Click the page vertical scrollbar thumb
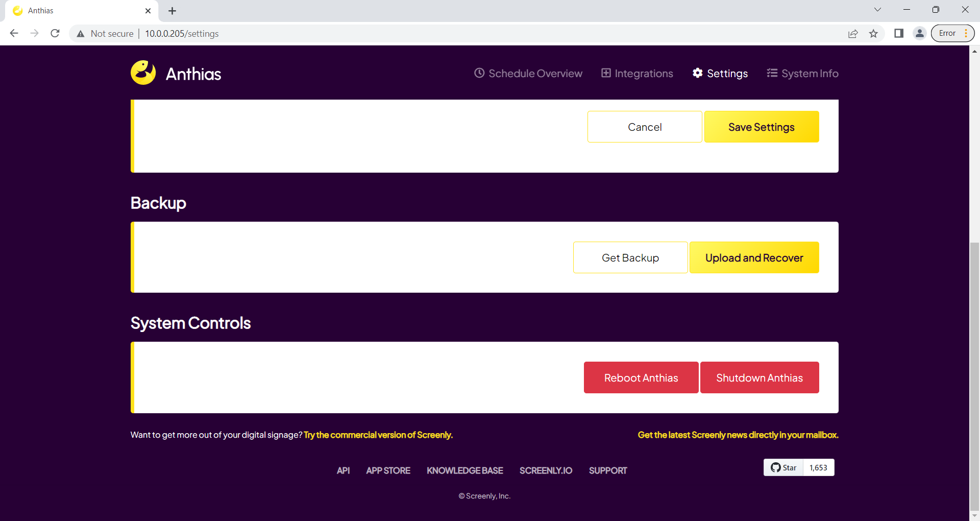The height and width of the screenshot is (521, 980). (974, 375)
